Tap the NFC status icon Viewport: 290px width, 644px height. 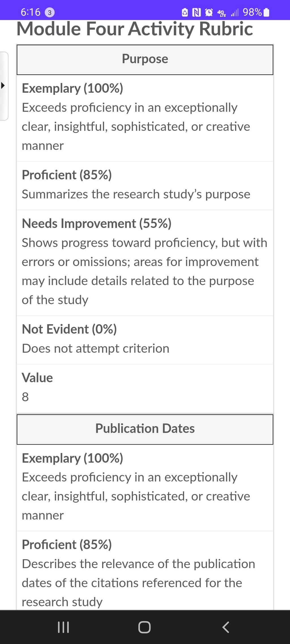tap(197, 12)
